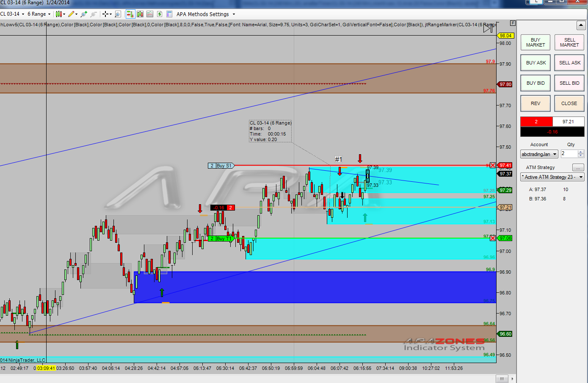Click the Qty input field

[569, 154]
